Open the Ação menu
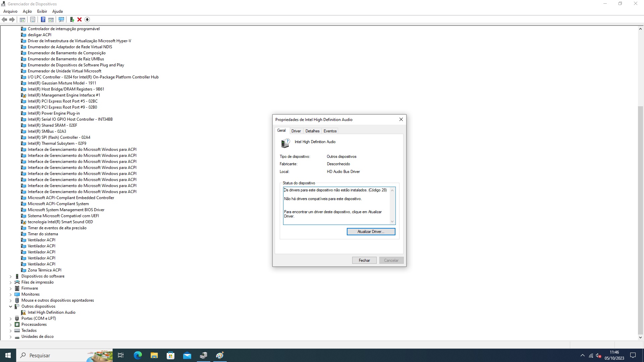 coord(27,11)
